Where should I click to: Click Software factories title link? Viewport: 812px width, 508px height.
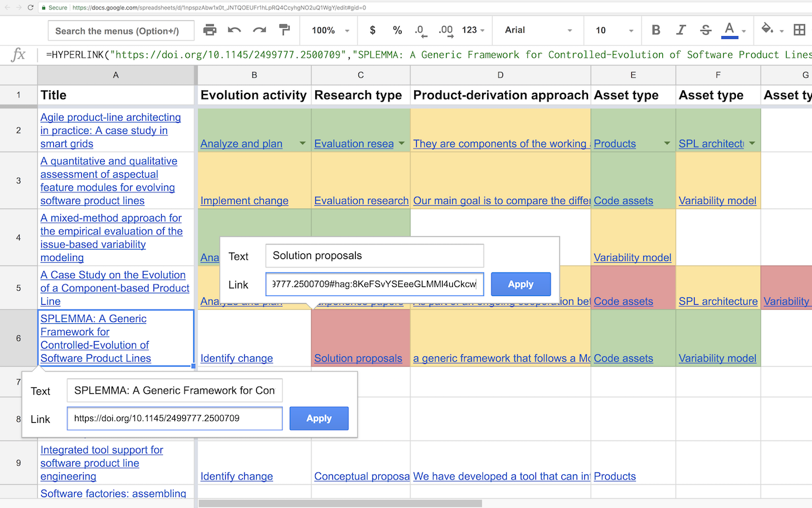coord(114,493)
